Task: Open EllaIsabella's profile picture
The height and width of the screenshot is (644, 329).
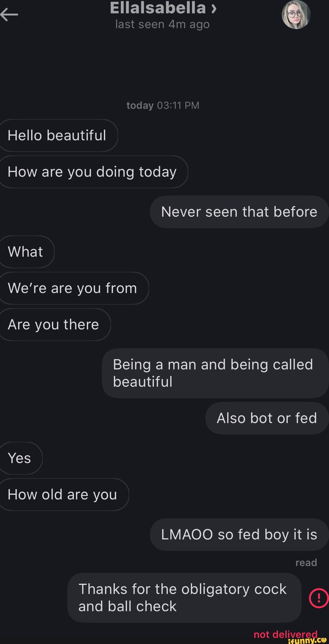Action: (x=296, y=15)
